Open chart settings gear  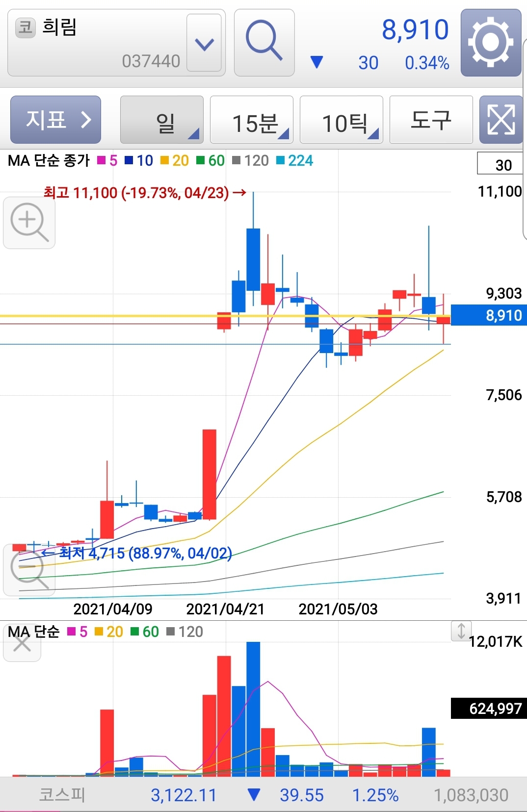click(x=491, y=43)
